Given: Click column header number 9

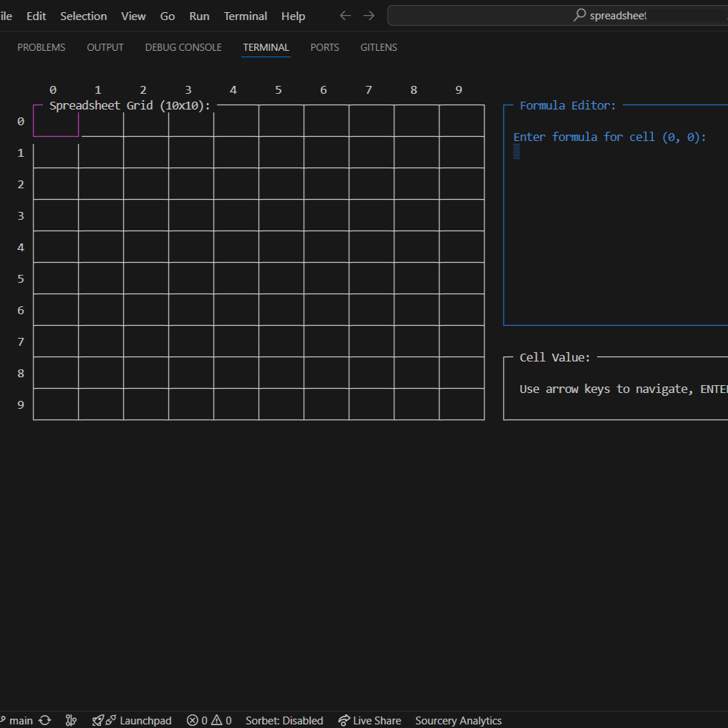Looking at the screenshot, I should point(459,89).
